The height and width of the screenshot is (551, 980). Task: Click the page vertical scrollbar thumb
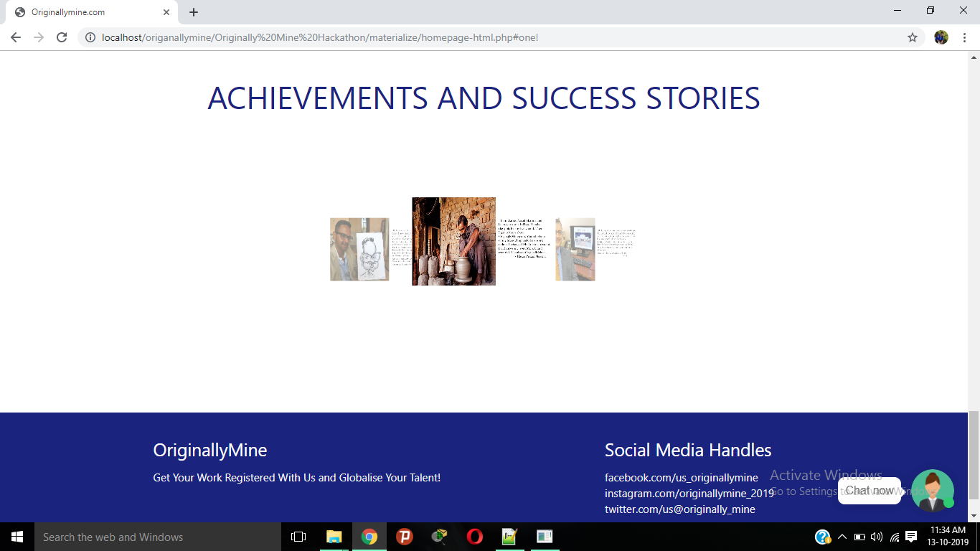pos(974,455)
